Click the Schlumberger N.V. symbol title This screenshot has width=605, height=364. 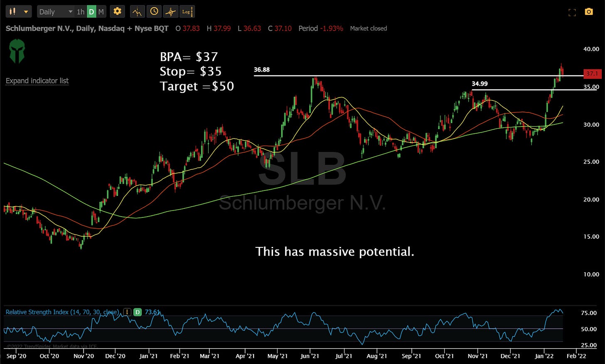(x=87, y=28)
